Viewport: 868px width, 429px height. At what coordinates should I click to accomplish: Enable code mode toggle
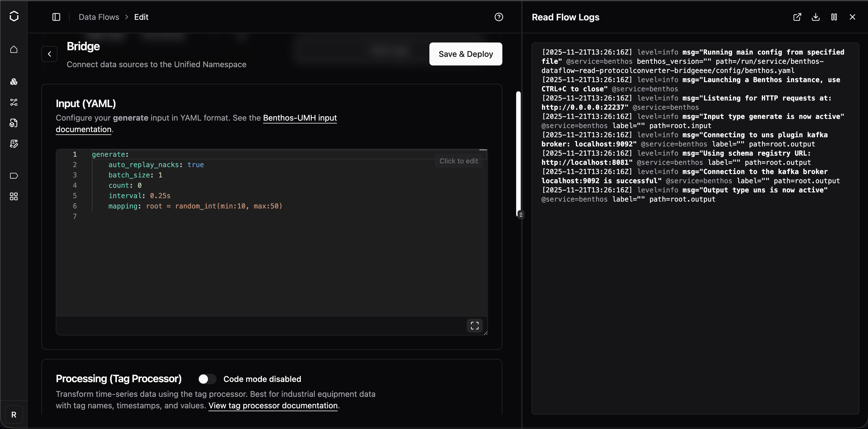coord(207,379)
